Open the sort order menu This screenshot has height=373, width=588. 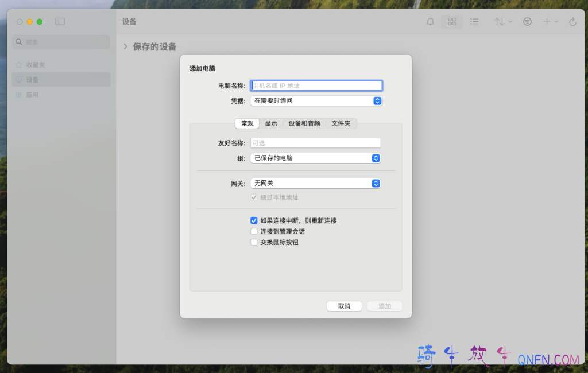[503, 22]
